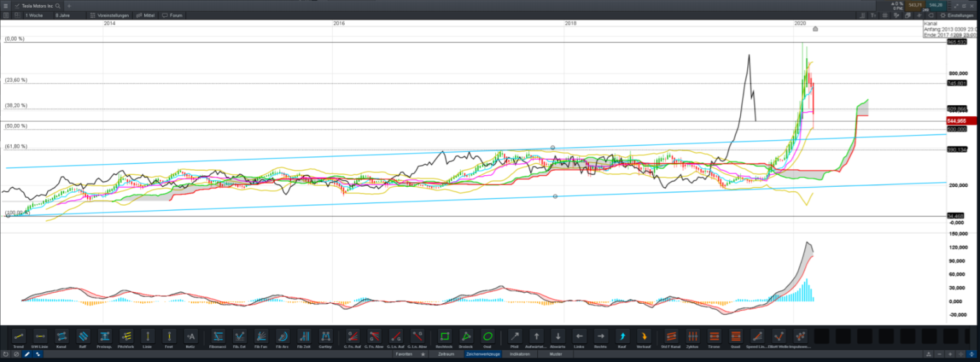Click the channel handle on the lower blue line
The height and width of the screenshot is (362, 980).
556,197
